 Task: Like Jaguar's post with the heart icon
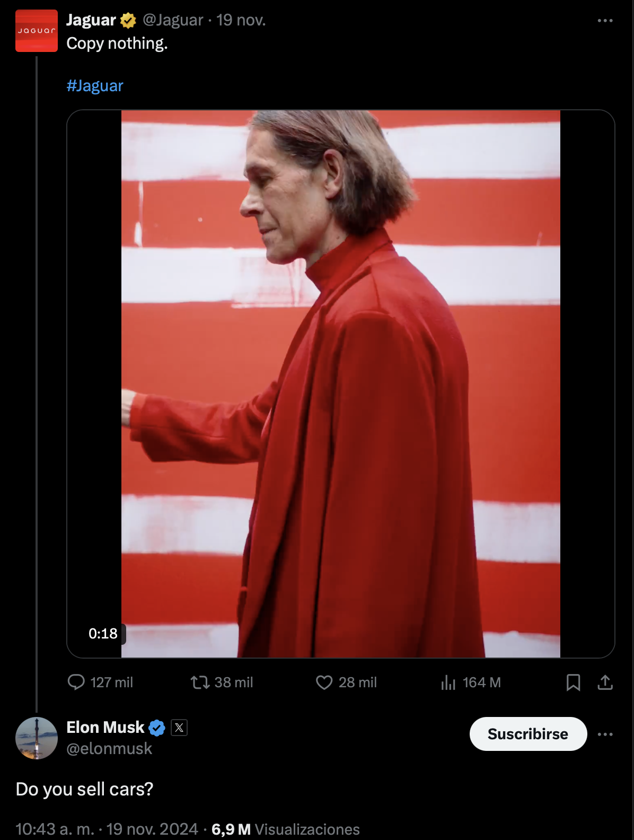[x=324, y=682]
